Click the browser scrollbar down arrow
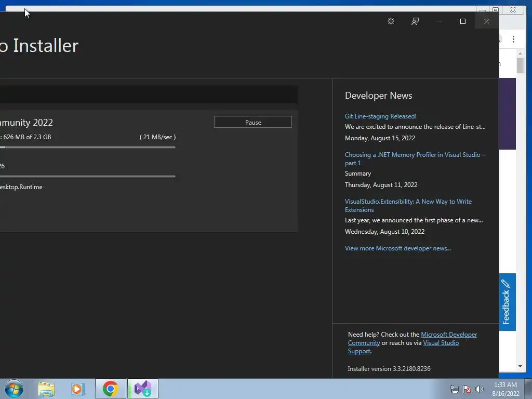This screenshot has width=532, height=399. point(520,366)
